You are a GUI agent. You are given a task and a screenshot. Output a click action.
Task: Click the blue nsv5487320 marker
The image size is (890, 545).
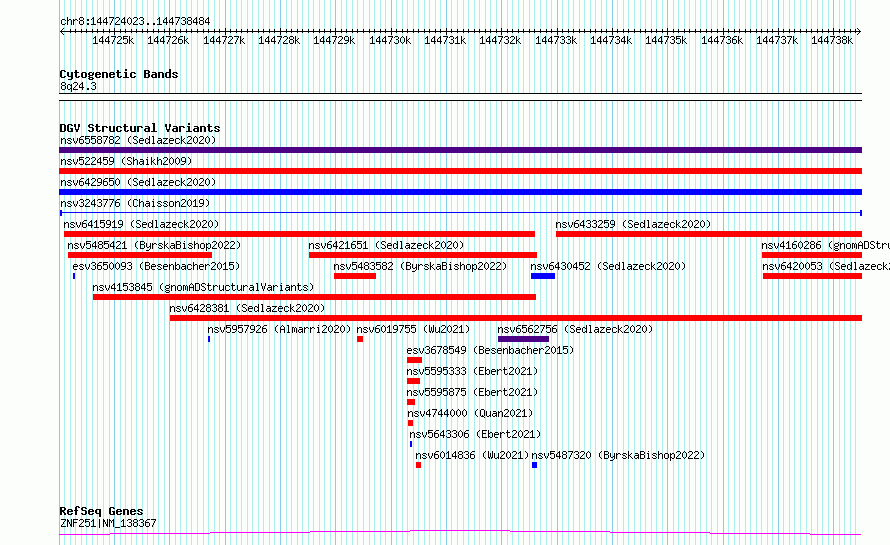tap(534, 465)
